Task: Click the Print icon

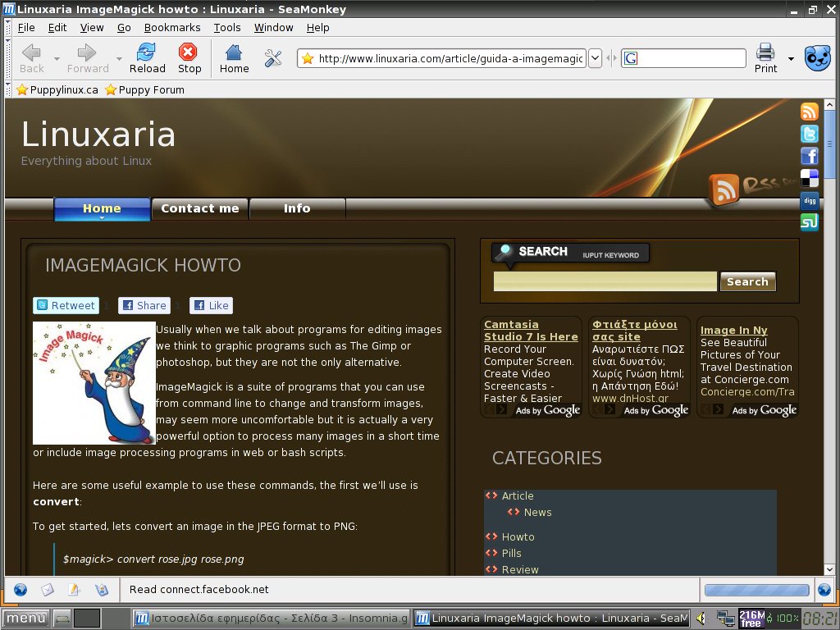Action: point(765,58)
